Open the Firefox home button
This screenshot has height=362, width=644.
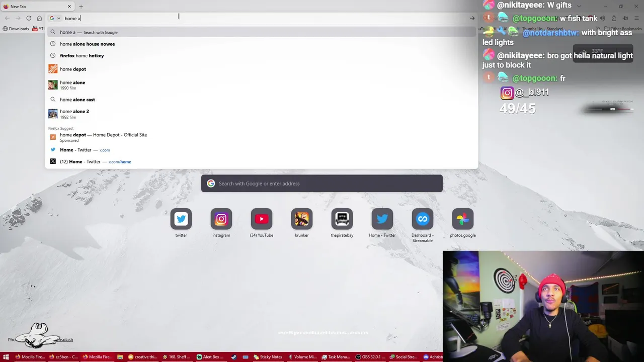click(39, 18)
